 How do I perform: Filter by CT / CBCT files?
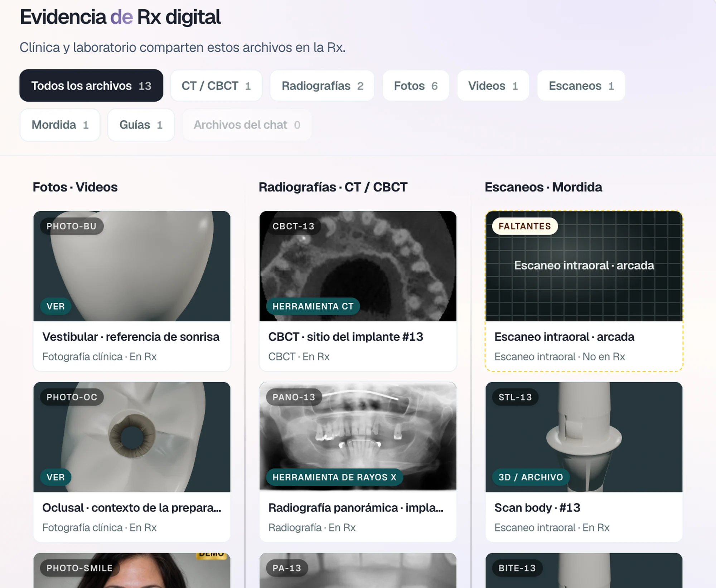click(x=216, y=86)
